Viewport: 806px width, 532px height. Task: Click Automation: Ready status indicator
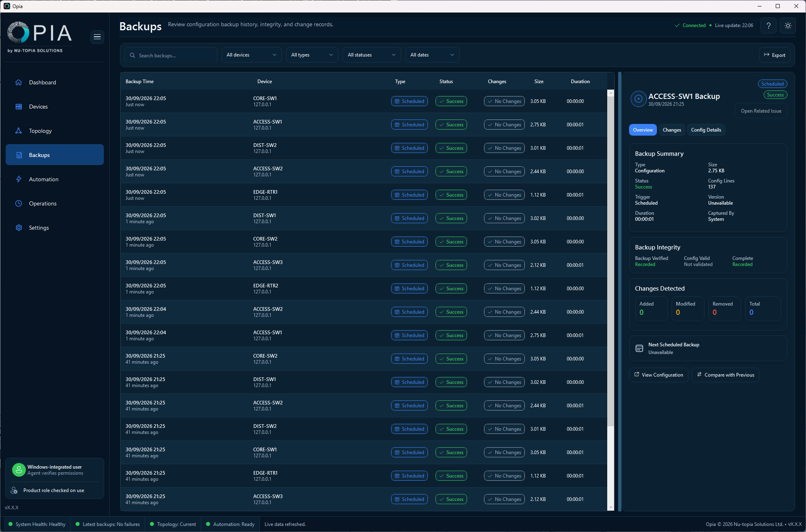[x=230, y=524]
